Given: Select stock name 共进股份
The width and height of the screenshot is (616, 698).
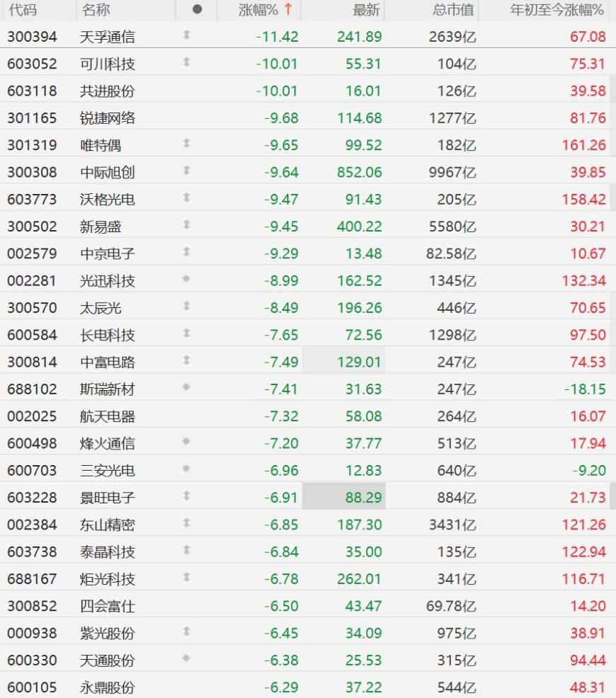Looking at the screenshot, I should [107, 91].
